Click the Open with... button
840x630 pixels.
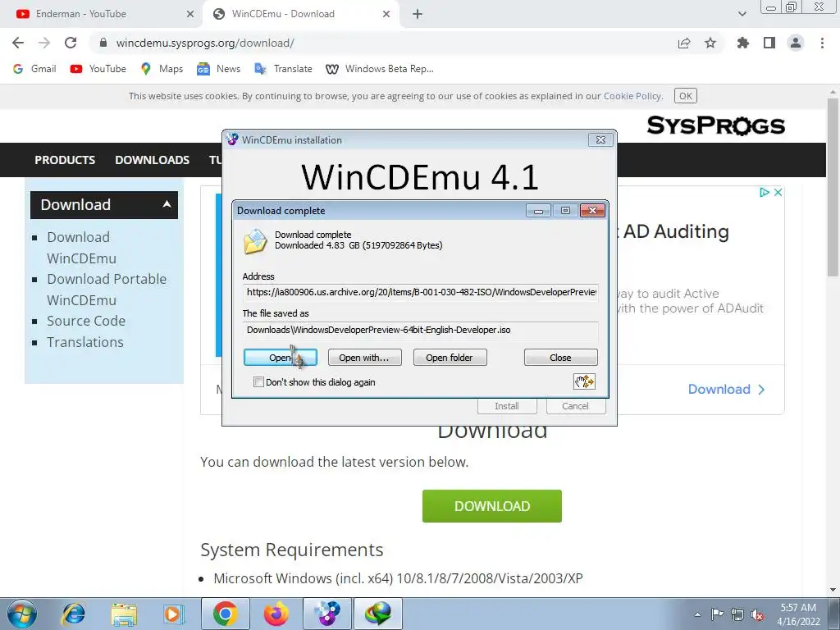364,358
